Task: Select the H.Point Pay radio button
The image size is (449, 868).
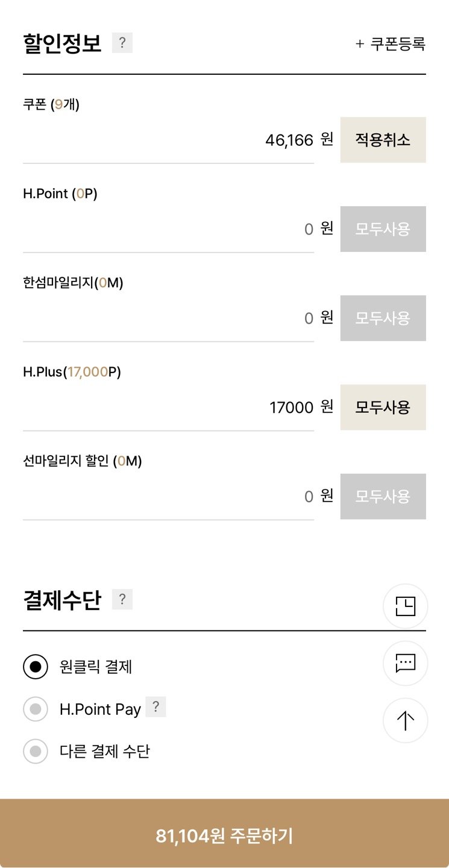Action: [36, 709]
